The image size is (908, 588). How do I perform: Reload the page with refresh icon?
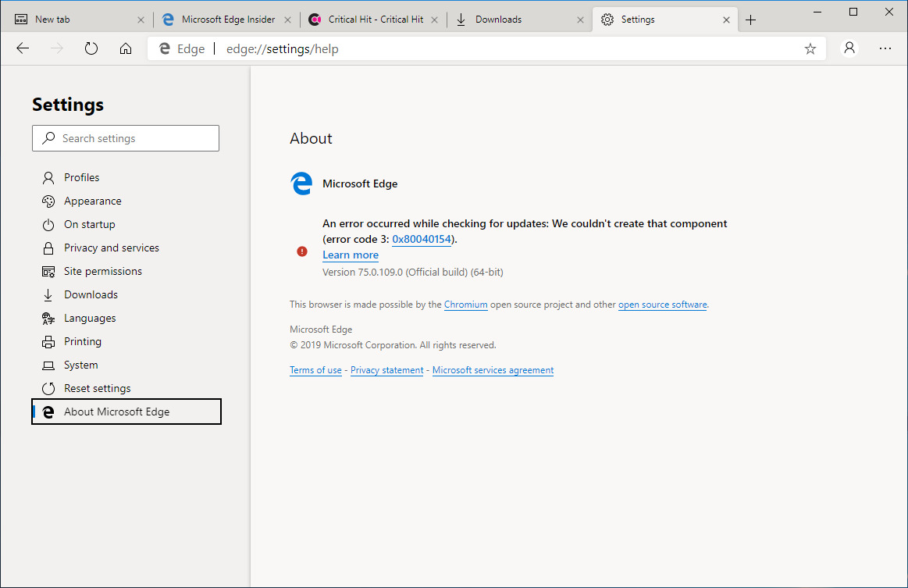click(91, 48)
